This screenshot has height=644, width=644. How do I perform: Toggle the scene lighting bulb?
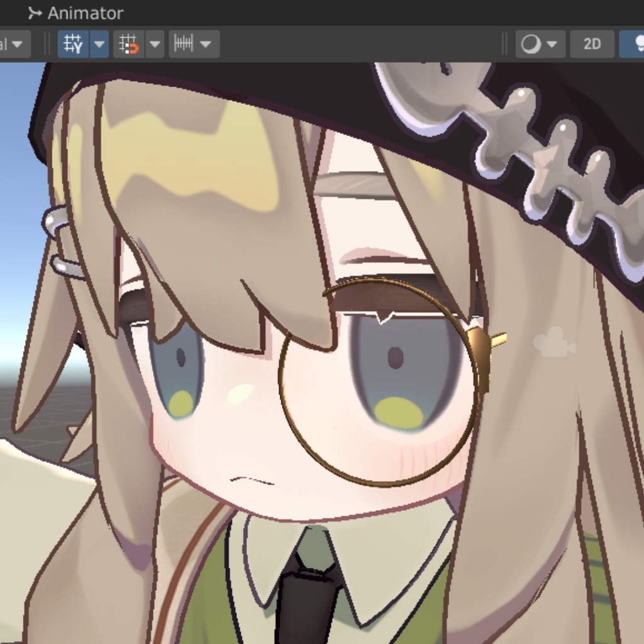[x=639, y=44]
